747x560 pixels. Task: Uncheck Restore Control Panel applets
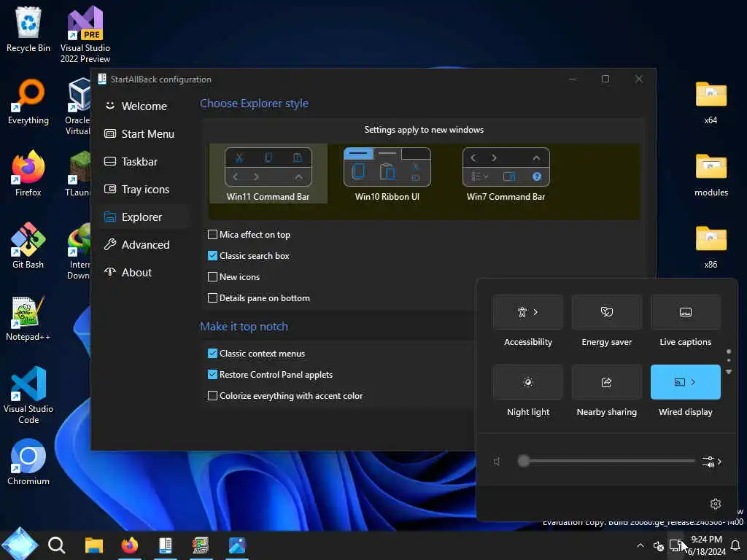[x=270, y=375]
